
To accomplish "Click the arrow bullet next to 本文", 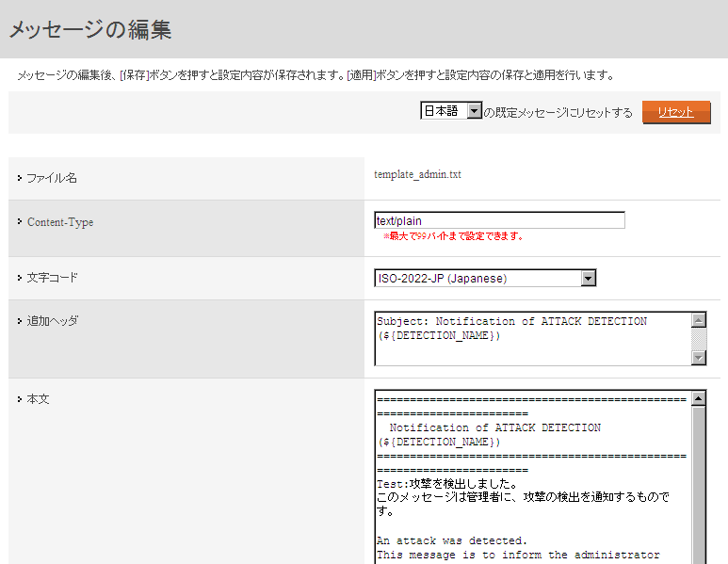I will 20,398.
